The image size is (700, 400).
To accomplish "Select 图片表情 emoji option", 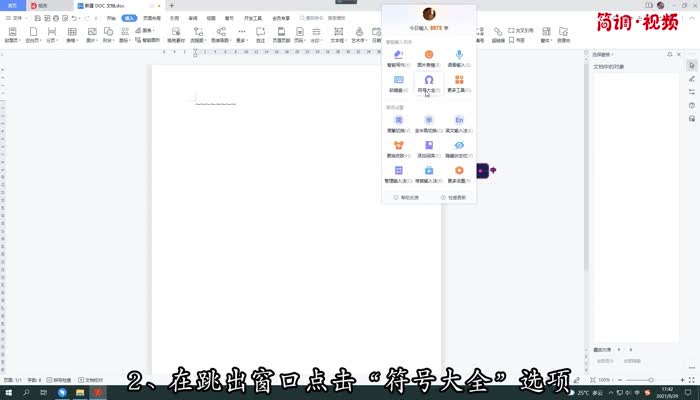I will pos(428,57).
